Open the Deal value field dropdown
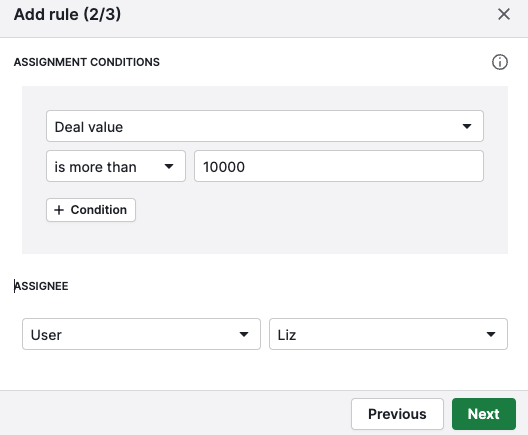Viewport: 528px width, 435px height. [x=265, y=126]
